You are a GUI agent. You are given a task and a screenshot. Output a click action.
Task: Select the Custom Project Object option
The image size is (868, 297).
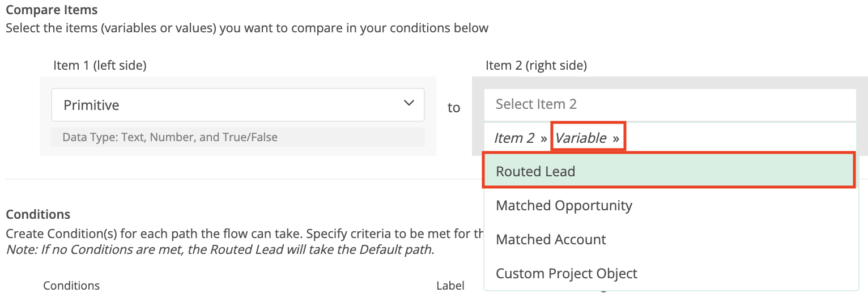click(x=567, y=273)
